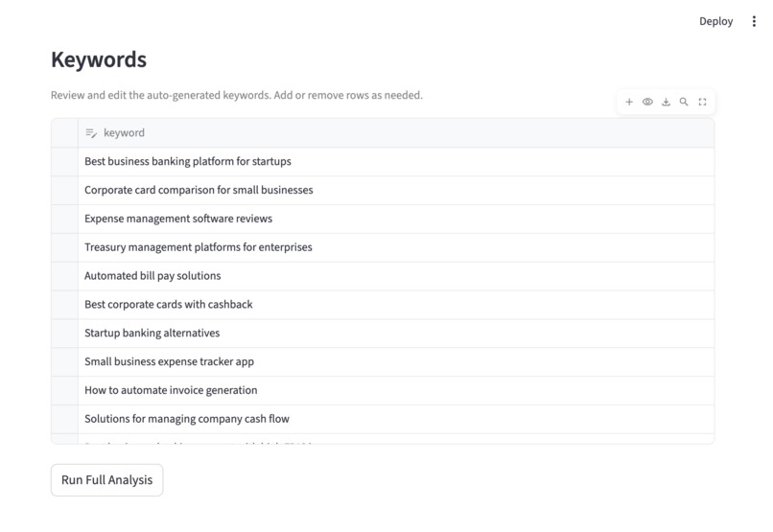Select 'Startup banking alternatives' cell
This screenshot has height=532, width=773.
point(396,333)
